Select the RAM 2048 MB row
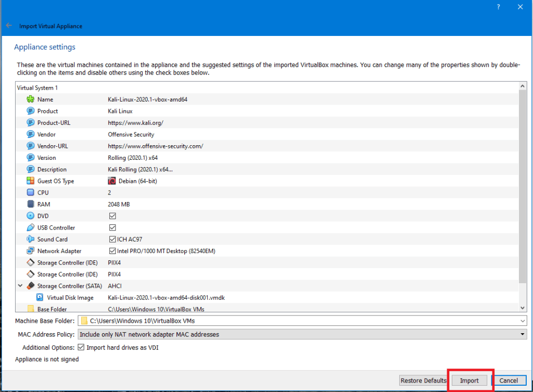Screen dimensions: 533x392 click(x=119, y=205)
